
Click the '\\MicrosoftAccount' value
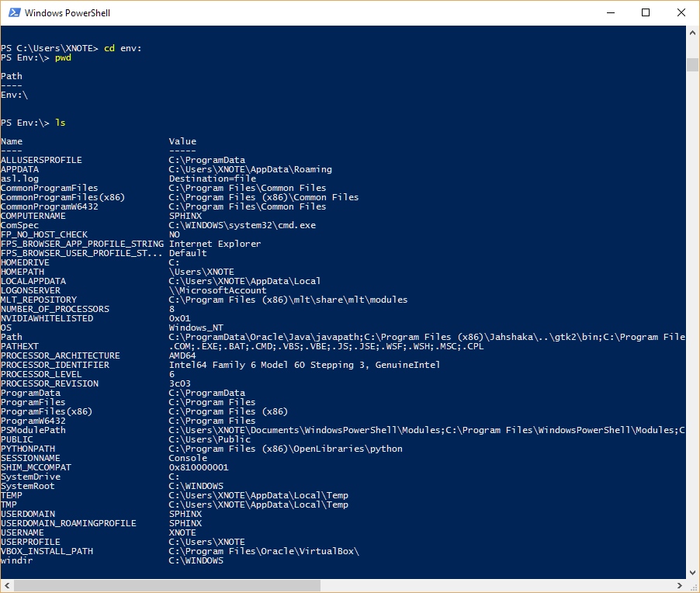coord(217,290)
